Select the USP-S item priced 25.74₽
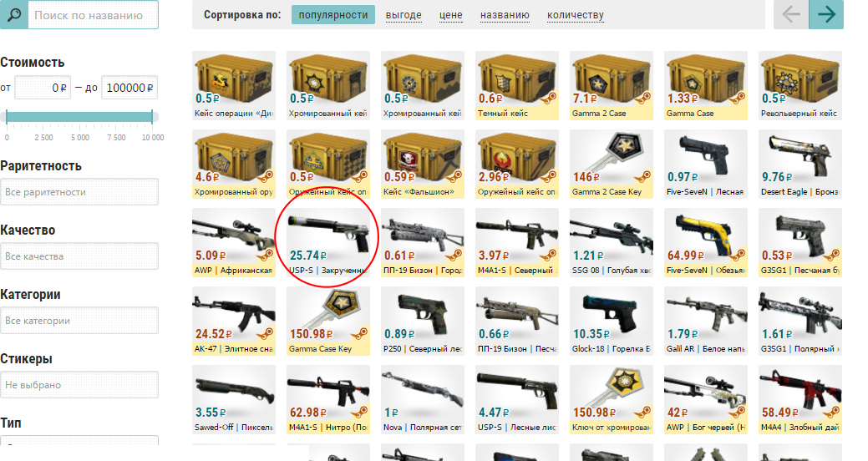Viewport: 868px width, 461px height. (x=328, y=242)
